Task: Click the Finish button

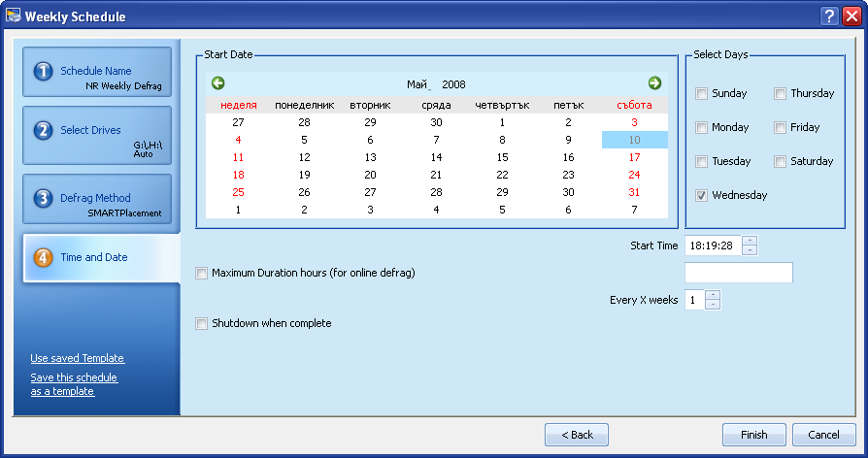Action: 754,435
